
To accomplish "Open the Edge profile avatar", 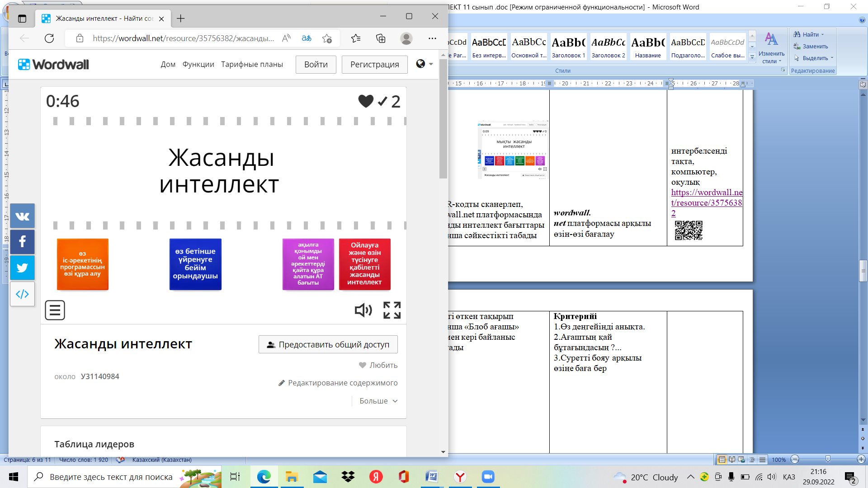I will (x=406, y=38).
